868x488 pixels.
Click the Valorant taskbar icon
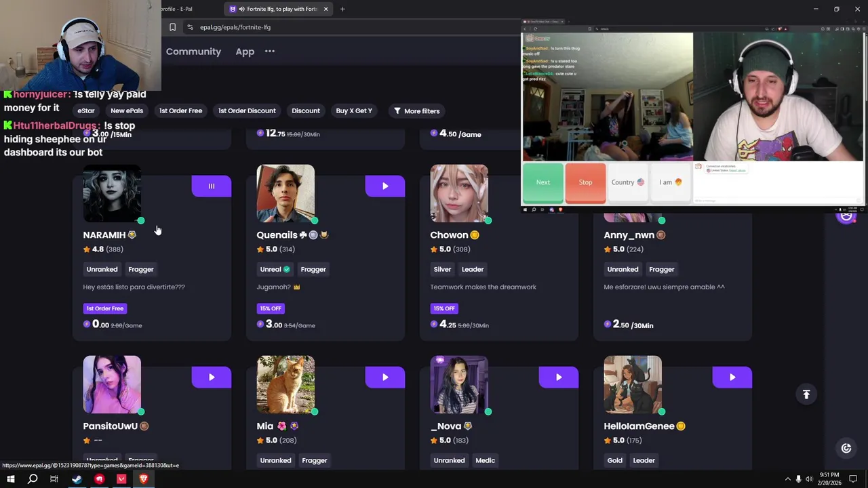(121, 479)
